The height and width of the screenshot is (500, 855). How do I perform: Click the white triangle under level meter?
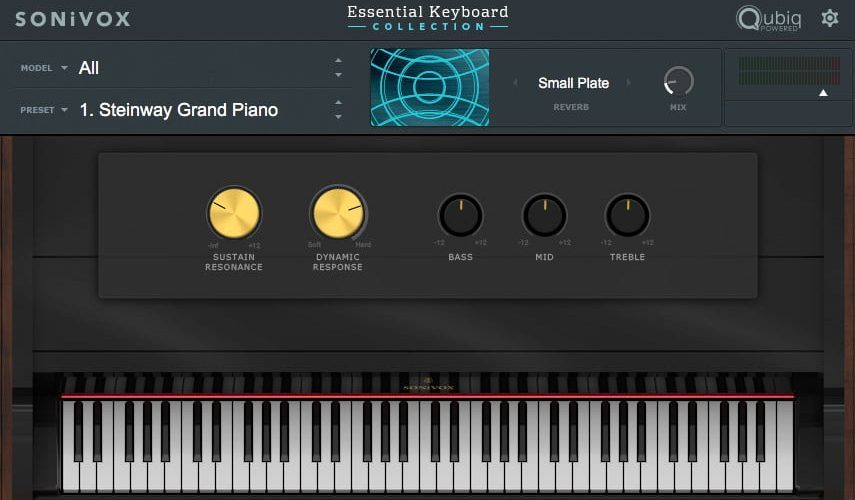point(823,93)
